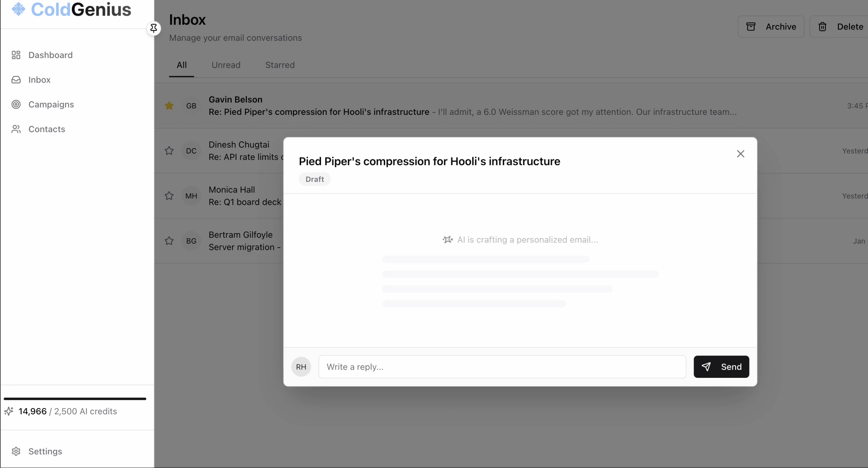This screenshot has width=868, height=468.
Task: Unstar Gavin Belson's email
Action: (x=169, y=106)
